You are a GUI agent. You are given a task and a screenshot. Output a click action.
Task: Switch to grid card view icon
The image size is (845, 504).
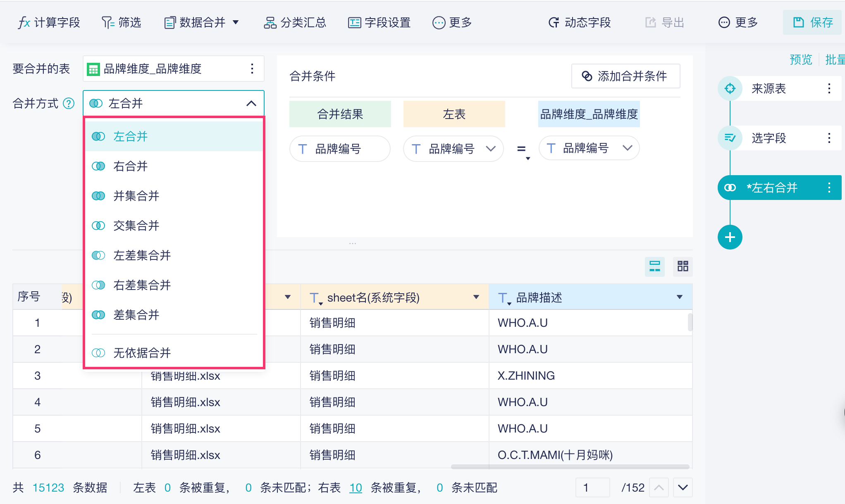coord(683,266)
